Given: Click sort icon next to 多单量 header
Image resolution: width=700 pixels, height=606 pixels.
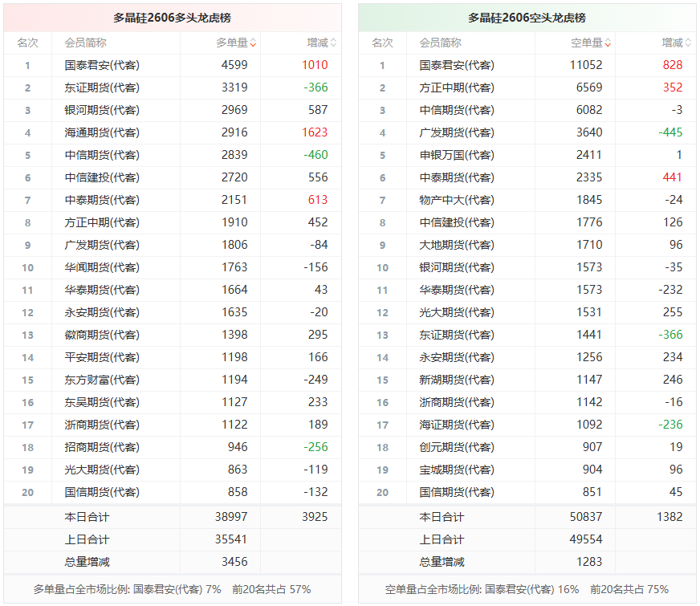Looking at the screenshot, I should (x=254, y=43).
